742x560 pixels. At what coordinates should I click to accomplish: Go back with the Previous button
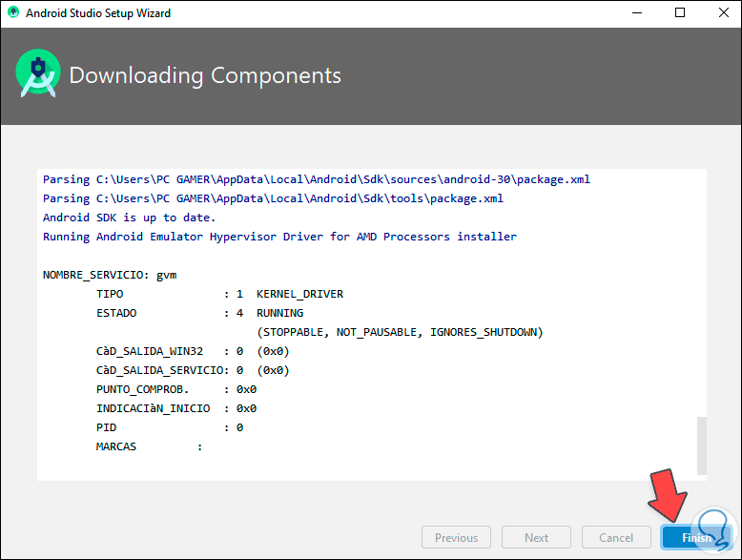point(456,537)
